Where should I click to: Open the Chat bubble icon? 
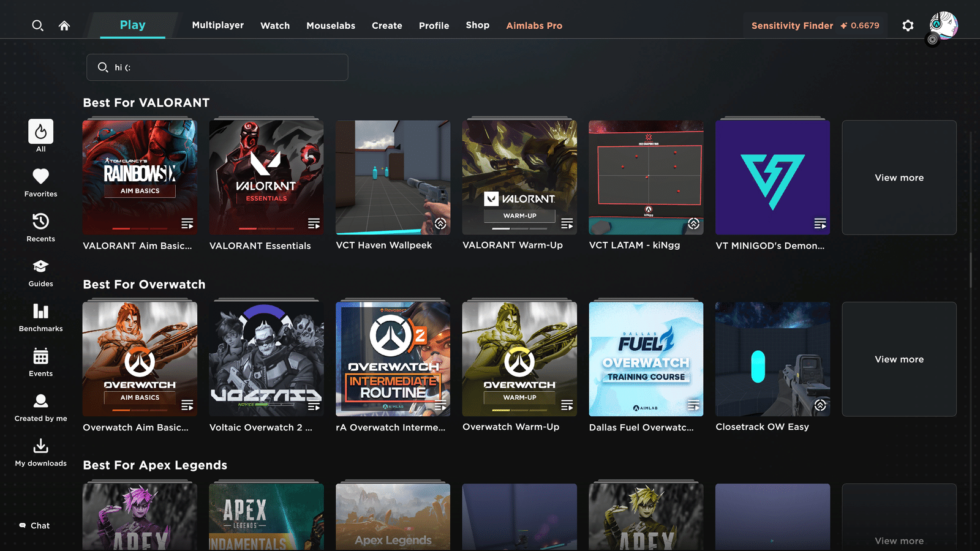coord(23,525)
